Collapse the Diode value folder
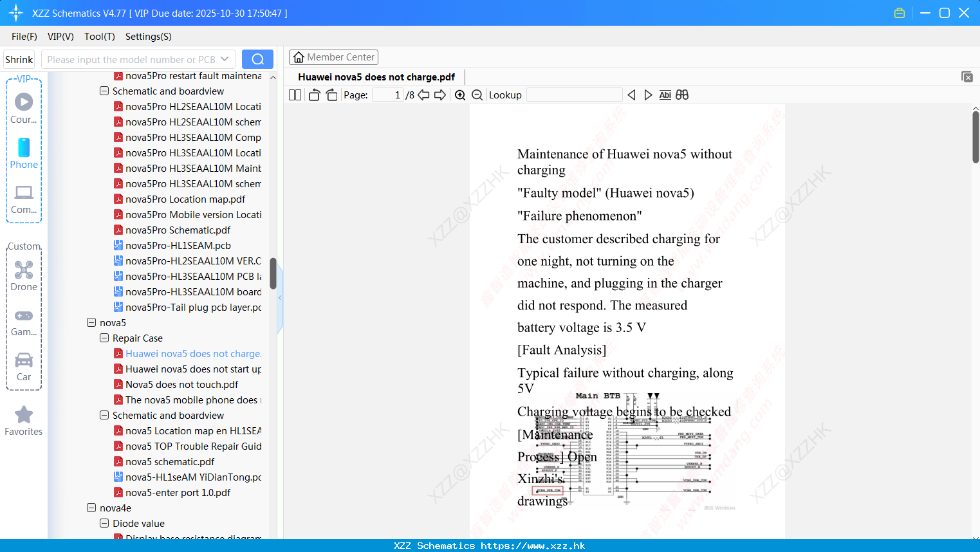 (x=104, y=523)
